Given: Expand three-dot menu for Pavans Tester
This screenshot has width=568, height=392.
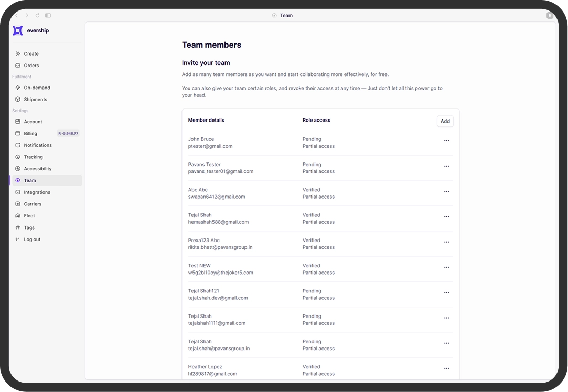Looking at the screenshot, I should click(x=446, y=166).
